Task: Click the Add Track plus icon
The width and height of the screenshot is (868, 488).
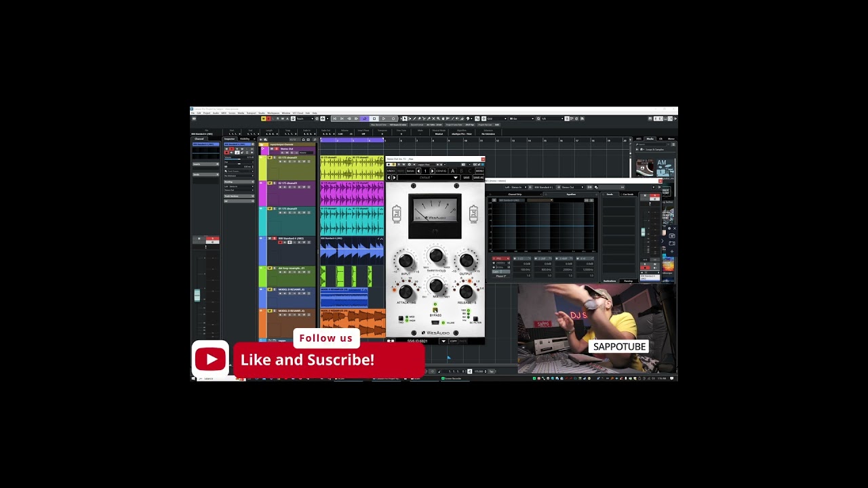Action: pos(260,140)
